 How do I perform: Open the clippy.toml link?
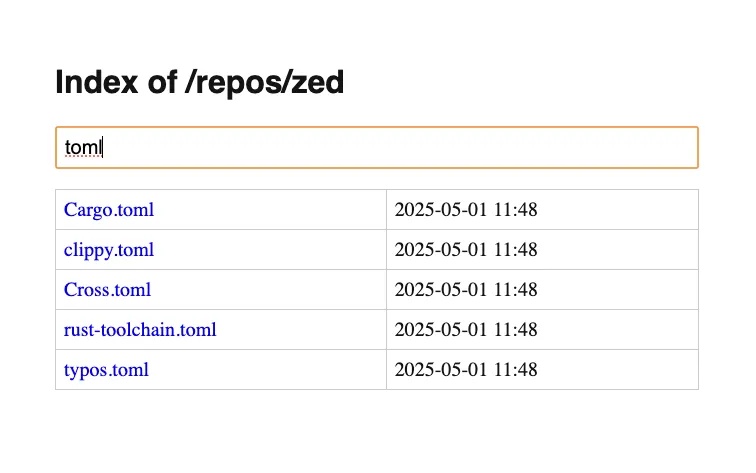coord(108,250)
